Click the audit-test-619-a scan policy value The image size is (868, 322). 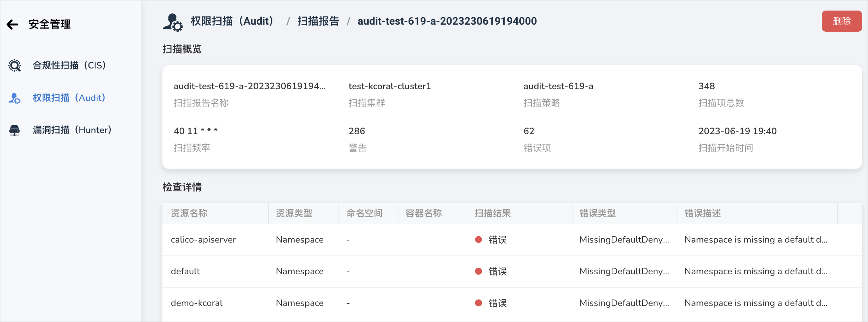coord(558,86)
